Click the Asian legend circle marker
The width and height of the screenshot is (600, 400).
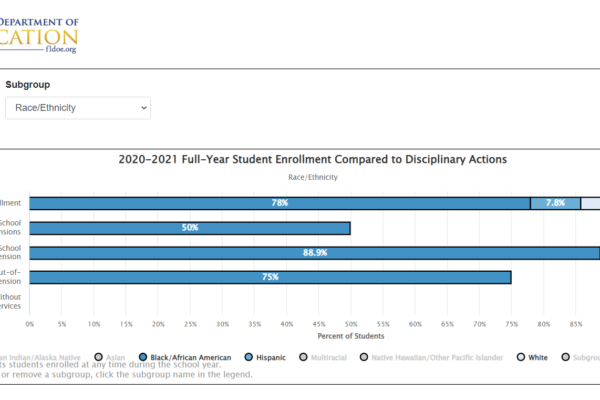tap(98, 357)
